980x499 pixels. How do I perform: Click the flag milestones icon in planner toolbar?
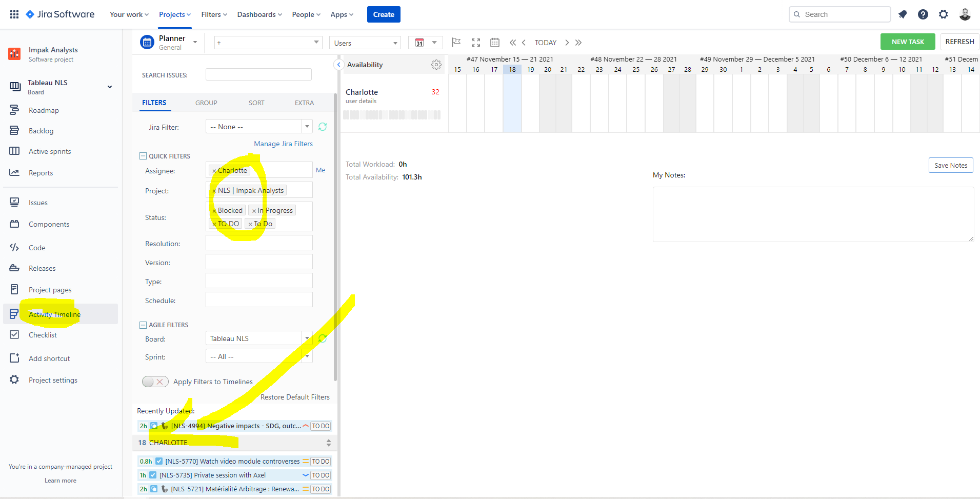point(456,42)
